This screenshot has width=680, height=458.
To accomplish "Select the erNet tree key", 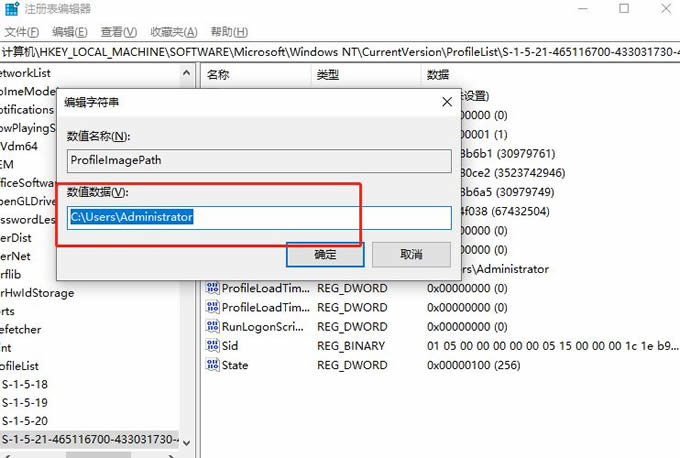I will tap(16, 256).
